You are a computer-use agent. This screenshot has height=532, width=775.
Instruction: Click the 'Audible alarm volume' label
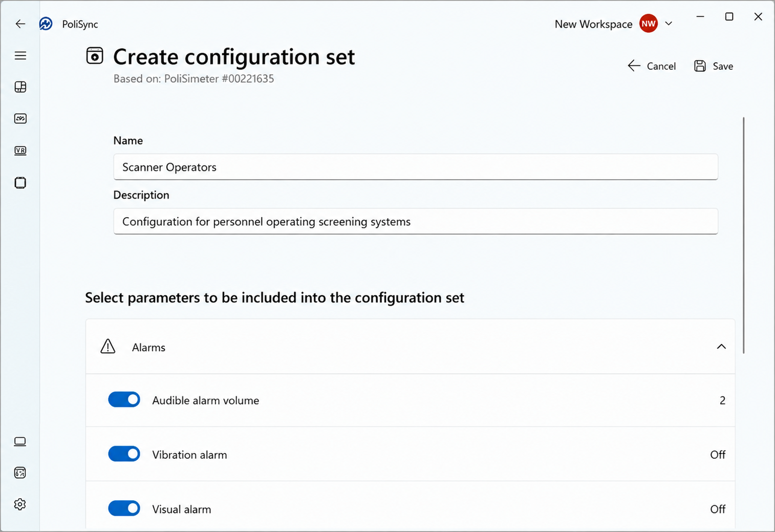205,400
